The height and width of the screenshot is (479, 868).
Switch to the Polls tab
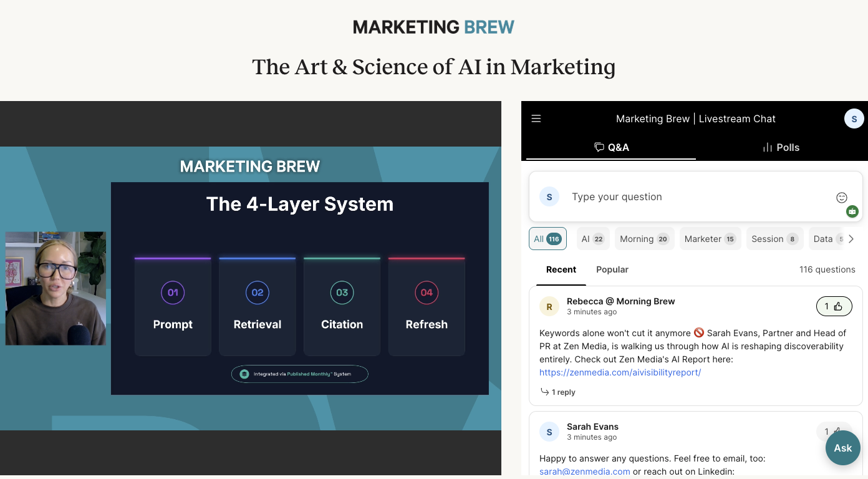point(781,147)
